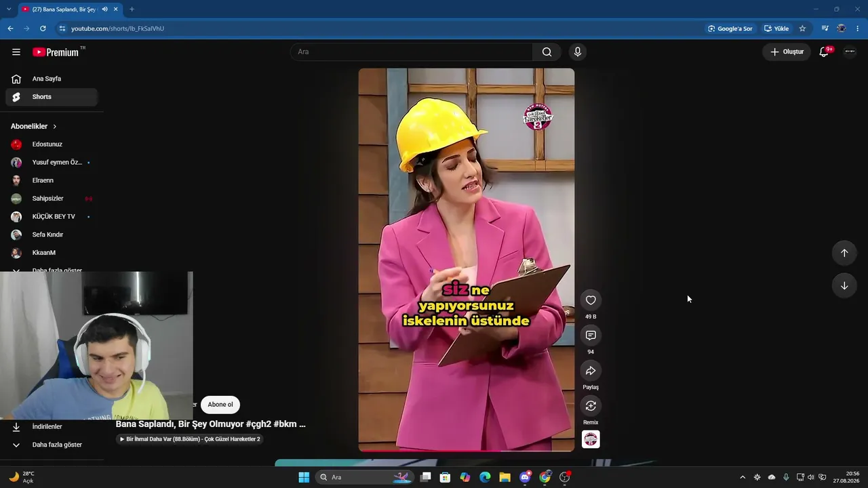The image size is (868, 488).
Task: Mute the tab using the speaker icon
Action: click(x=104, y=9)
